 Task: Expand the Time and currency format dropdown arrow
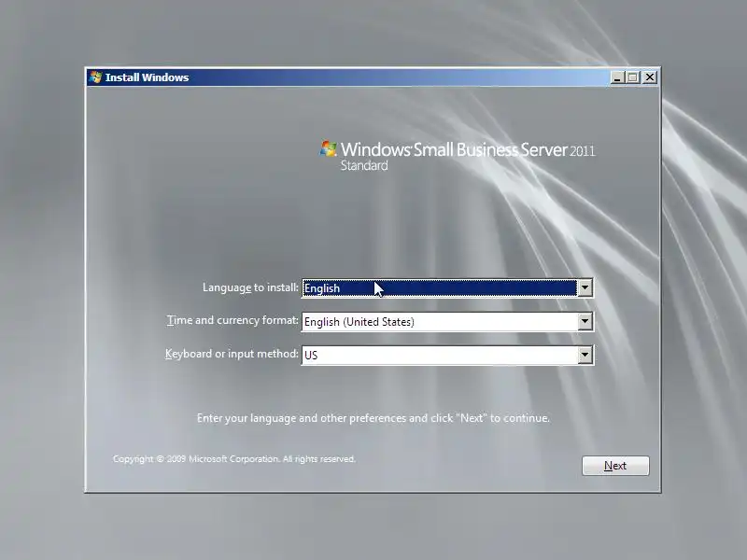click(x=585, y=321)
